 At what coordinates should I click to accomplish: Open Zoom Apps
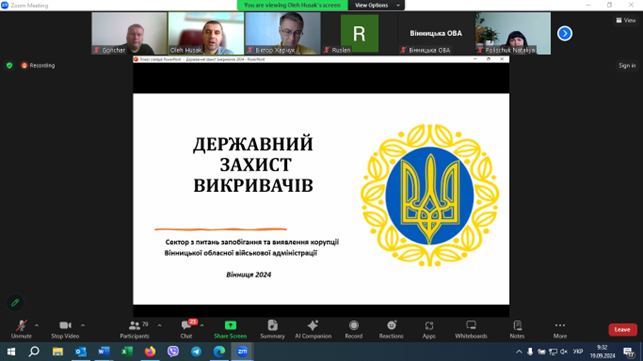click(429, 329)
